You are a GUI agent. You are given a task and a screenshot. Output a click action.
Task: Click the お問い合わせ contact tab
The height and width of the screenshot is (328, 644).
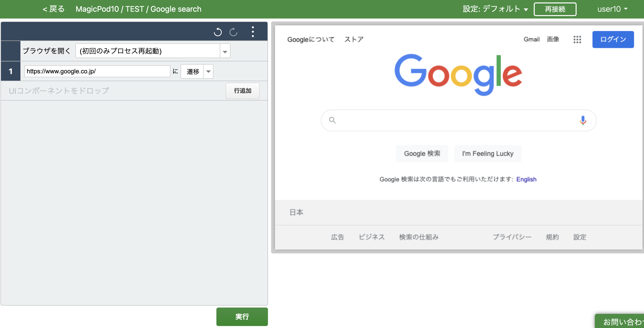(x=619, y=321)
